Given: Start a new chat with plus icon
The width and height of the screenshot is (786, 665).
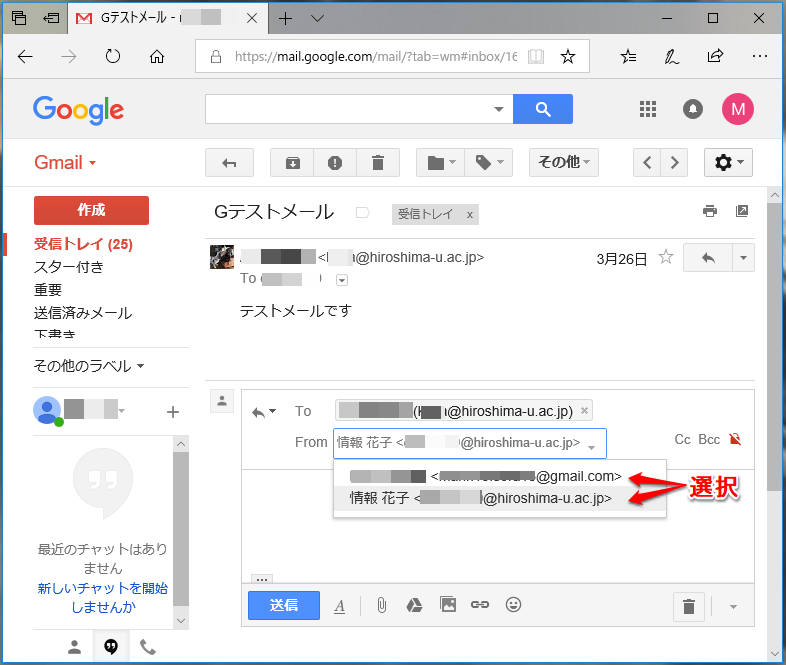Looking at the screenshot, I should coord(172,412).
